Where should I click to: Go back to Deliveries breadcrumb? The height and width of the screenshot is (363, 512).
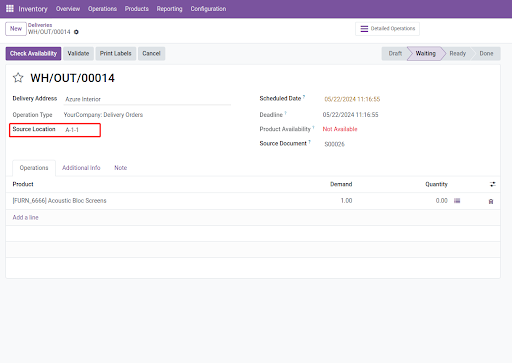(40, 25)
